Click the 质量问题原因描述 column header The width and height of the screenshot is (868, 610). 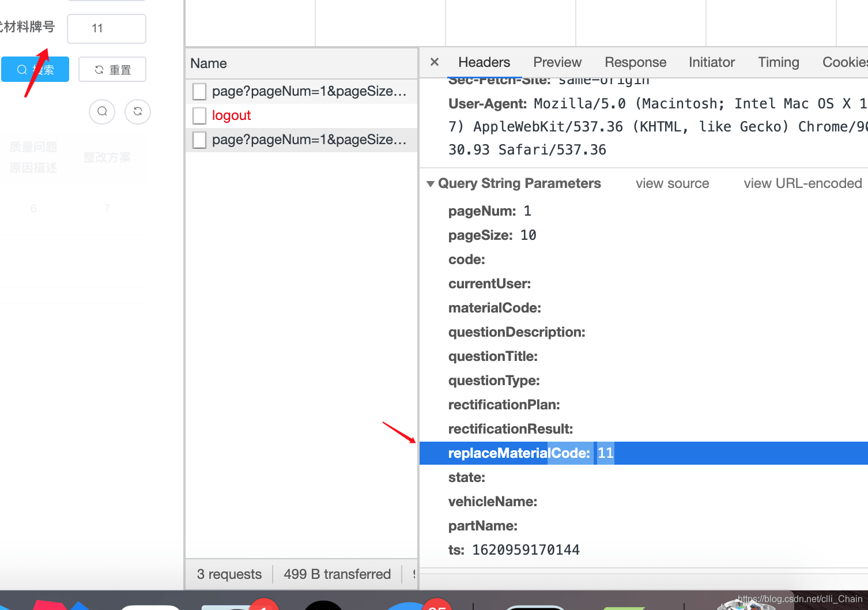click(33, 157)
